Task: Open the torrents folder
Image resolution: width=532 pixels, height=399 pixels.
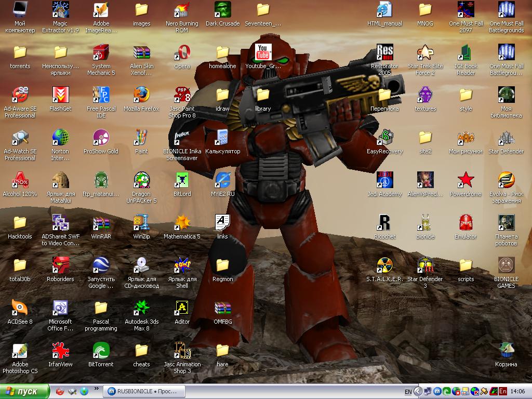Action: click(x=20, y=52)
